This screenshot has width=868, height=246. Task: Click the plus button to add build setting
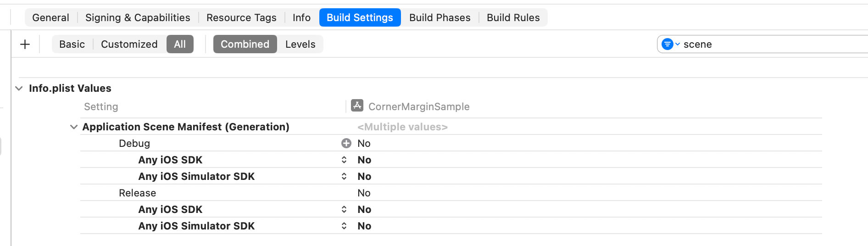pyautogui.click(x=25, y=44)
